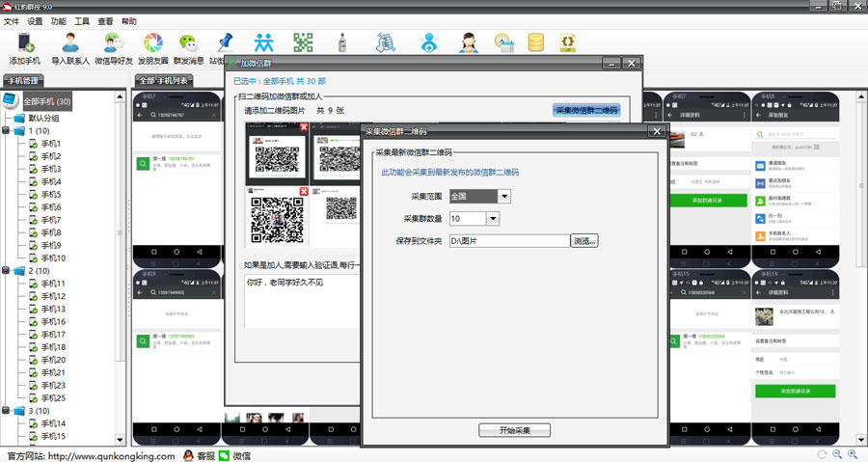The image size is (868, 462).
Task: Click the 采集微信群二维码 button
Action: pos(586,110)
